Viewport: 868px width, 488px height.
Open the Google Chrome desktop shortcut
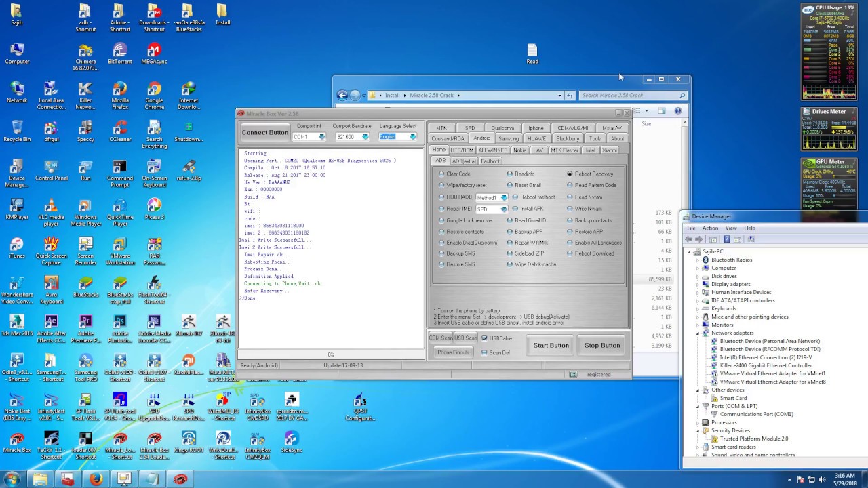point(154,96)
